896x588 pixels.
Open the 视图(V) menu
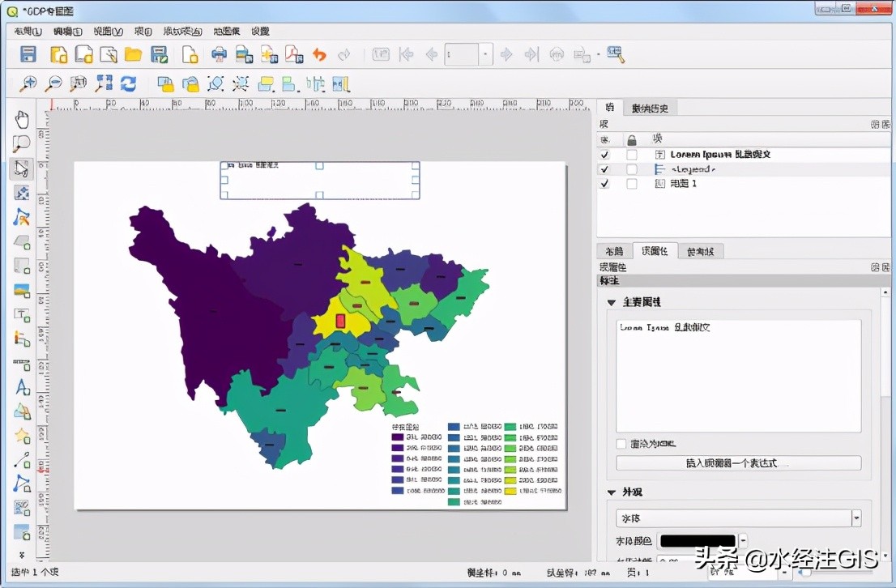click(x=108, y=32)
